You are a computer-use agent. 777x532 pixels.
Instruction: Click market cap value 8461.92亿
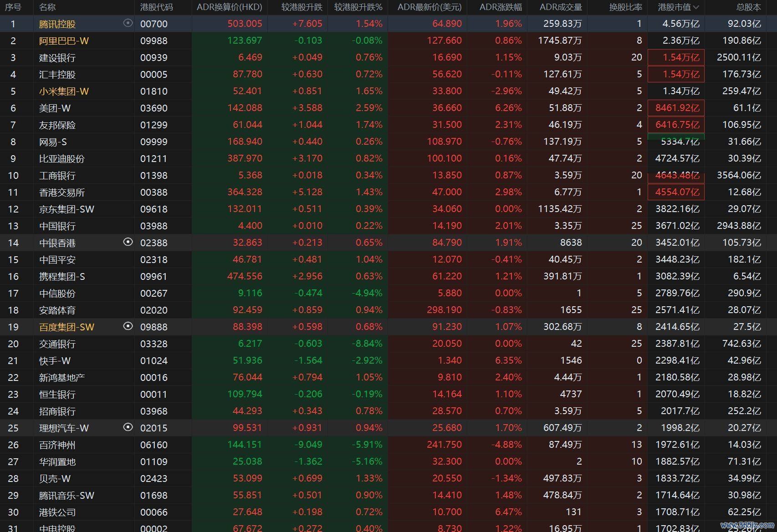(677, 108)
